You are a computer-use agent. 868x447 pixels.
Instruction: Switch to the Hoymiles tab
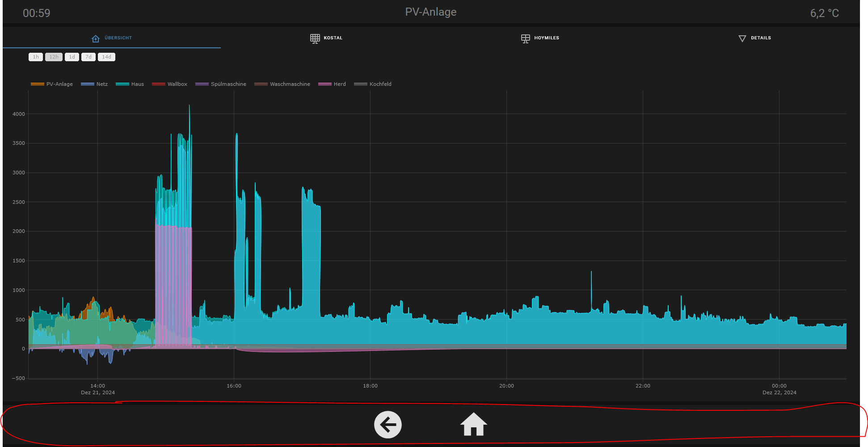click(x=546, y=38)
